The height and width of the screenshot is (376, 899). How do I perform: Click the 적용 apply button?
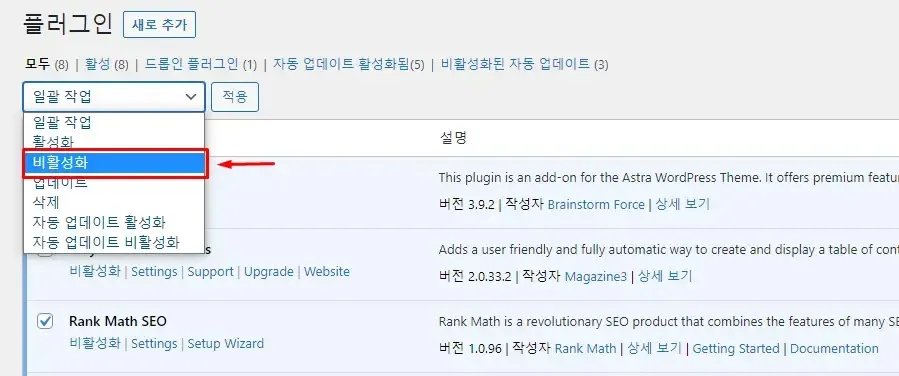click(x=235, y=97)
